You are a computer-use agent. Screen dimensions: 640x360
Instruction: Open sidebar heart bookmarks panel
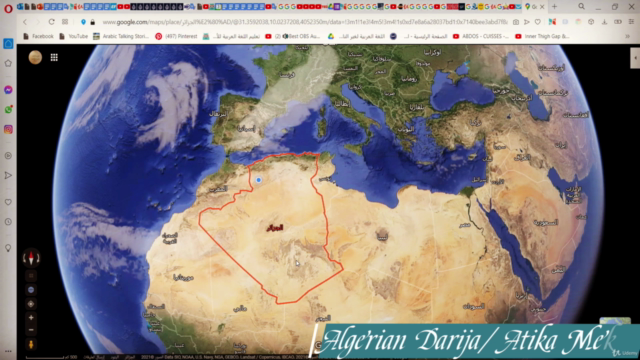pyautogui.click(x=8, y=202)
